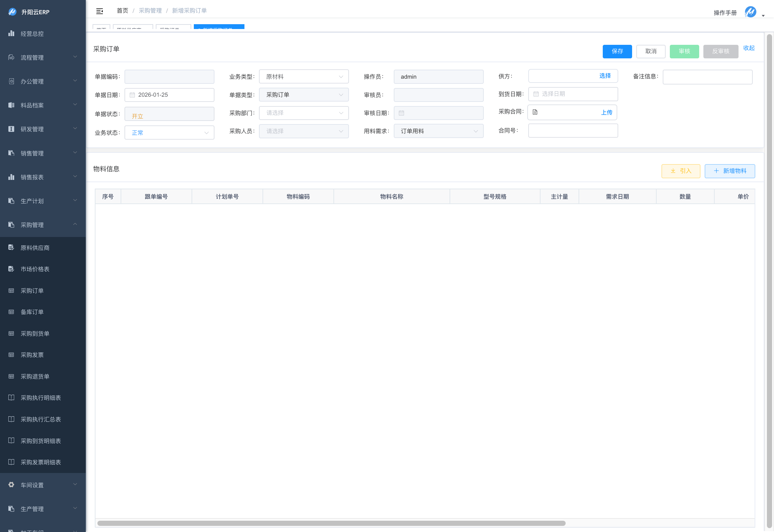Click the calendar icon in 到货日期 field

pos(536,94)
